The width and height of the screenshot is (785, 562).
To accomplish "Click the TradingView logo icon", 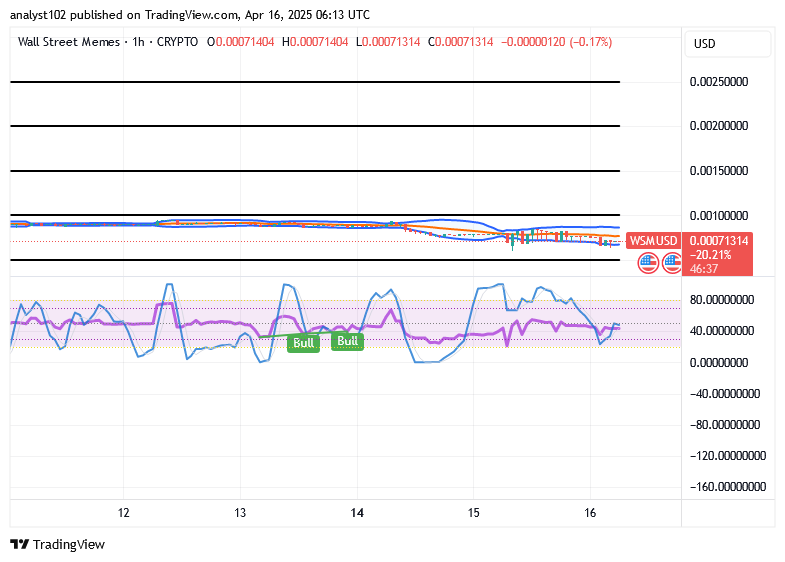I will [20, 544].
